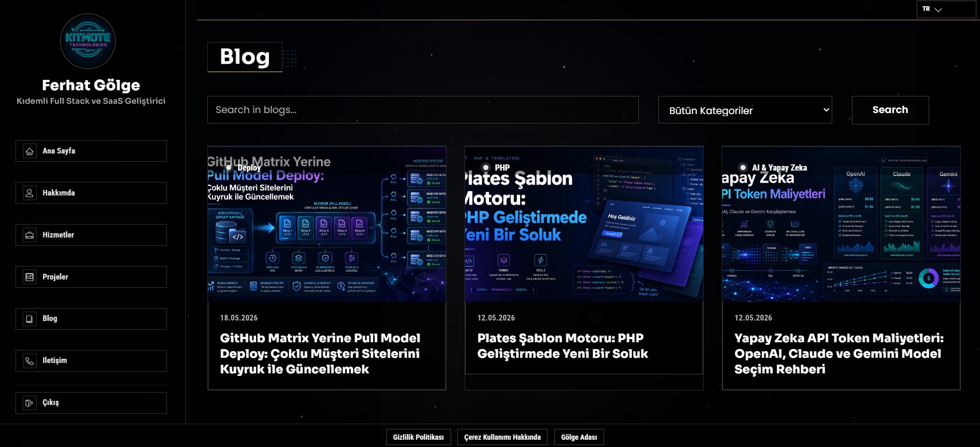Click the Gölge Adası footer button

tap(579, 437)
